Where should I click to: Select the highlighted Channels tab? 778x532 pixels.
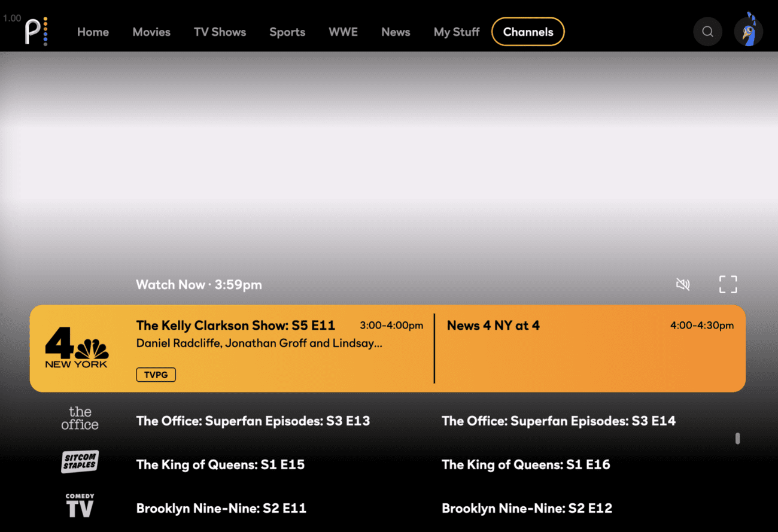[528, 32]
